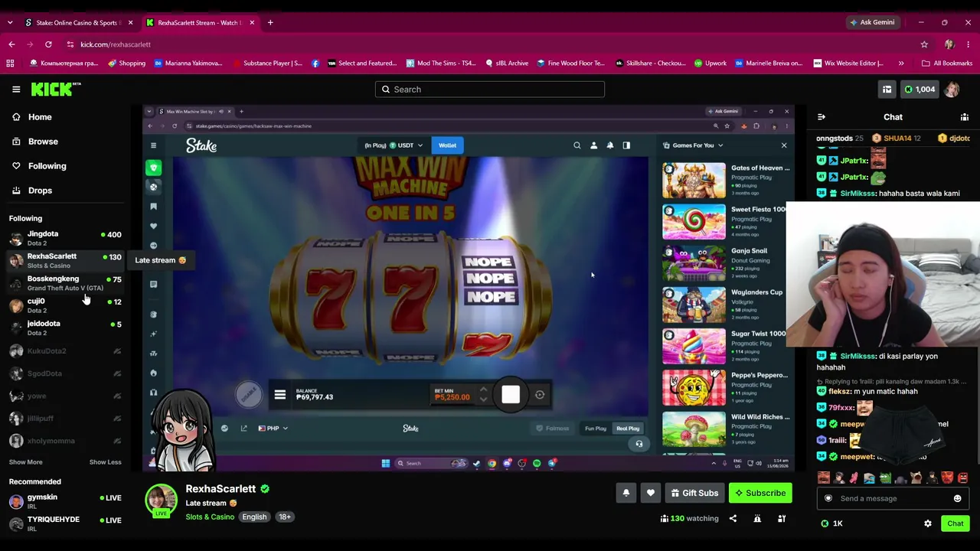980x551 pixels.
Task: Open the Kick sidebar hamburger menu
Action: pyautogui.click(x=16, y=90)
